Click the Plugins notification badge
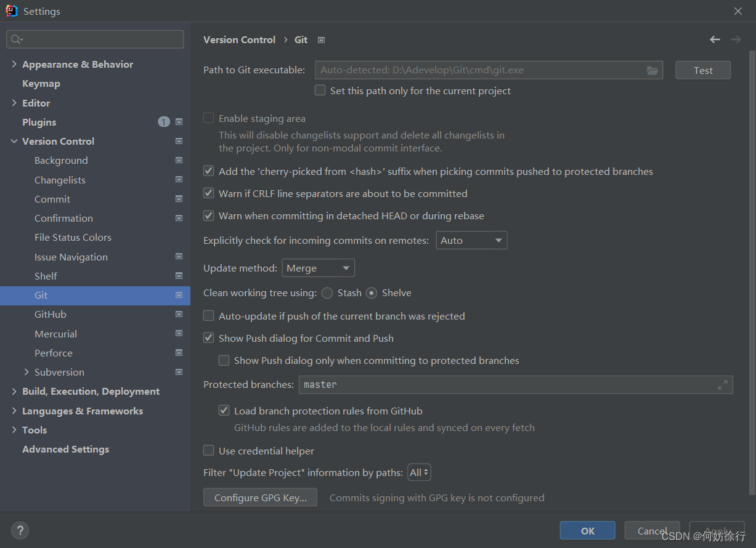This screenshot has width=756, height=548. 163,122
